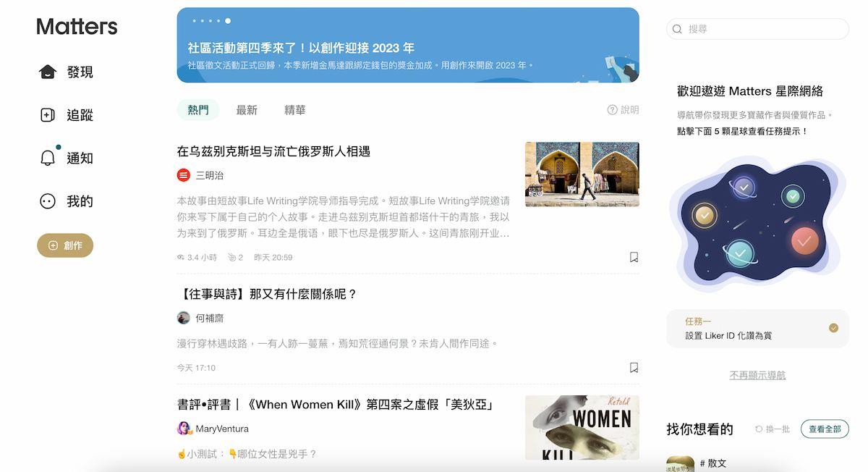Bookmark the article 在乌兹别克斯坦与流亡俄罗斯人相遇
This screenshot has width=868, height=472.
click(x=634, y=257)
